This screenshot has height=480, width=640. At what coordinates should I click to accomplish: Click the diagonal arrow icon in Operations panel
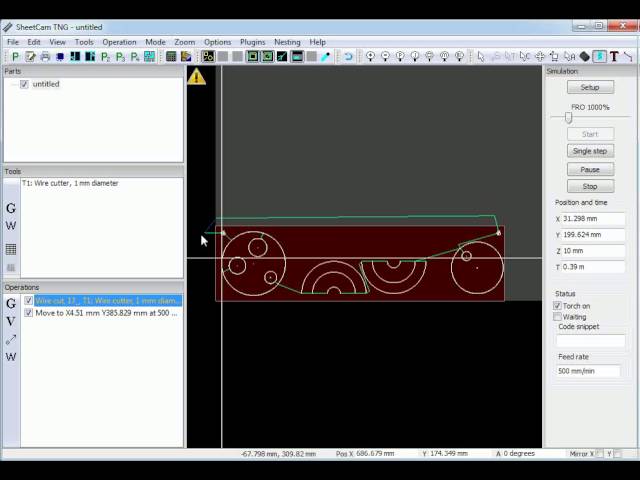pos(11,339)
